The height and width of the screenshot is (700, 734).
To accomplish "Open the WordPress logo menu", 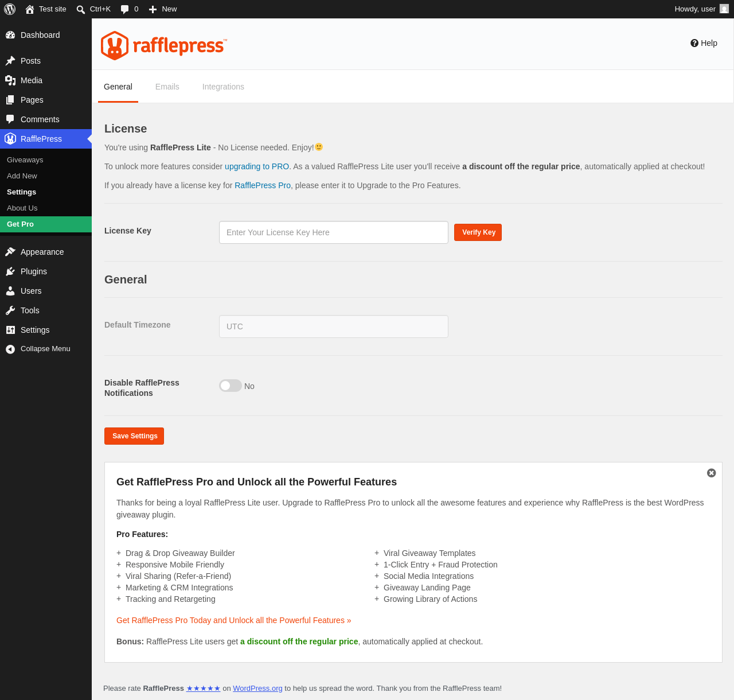I will [10, 9].
